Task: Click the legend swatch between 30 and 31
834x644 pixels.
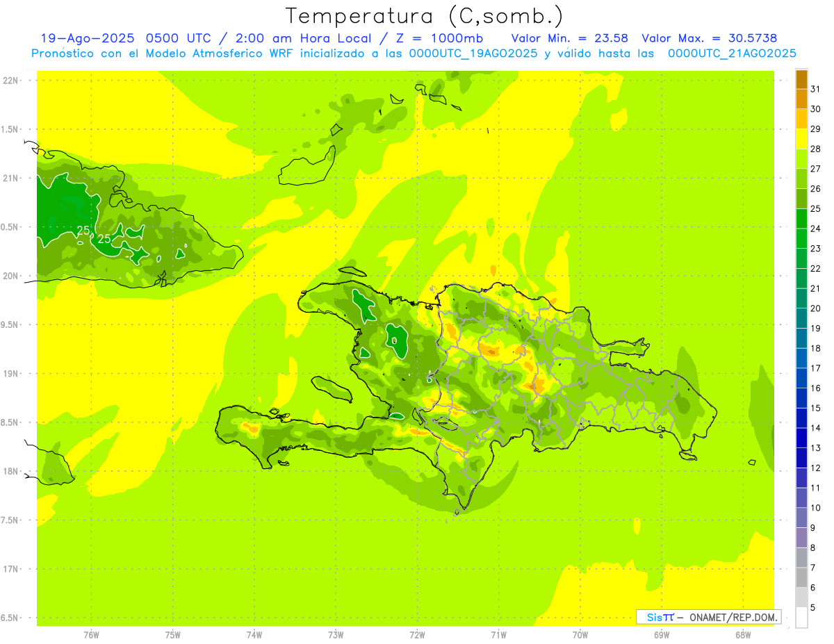Action: [801, 99]
